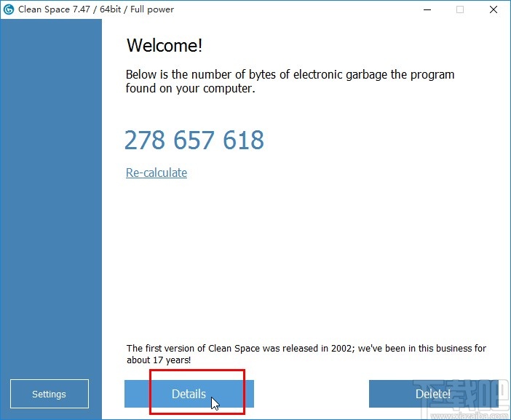511x420 pixels.
Task: Open the Settings panel
Action: pos(49,394)
